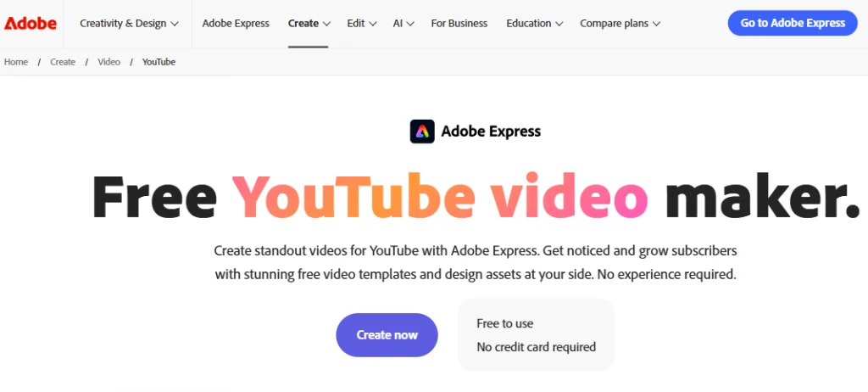This screenshot has width=868, height=392.
Task: Open the Adobe Express nav link
Action: (236, 23)
